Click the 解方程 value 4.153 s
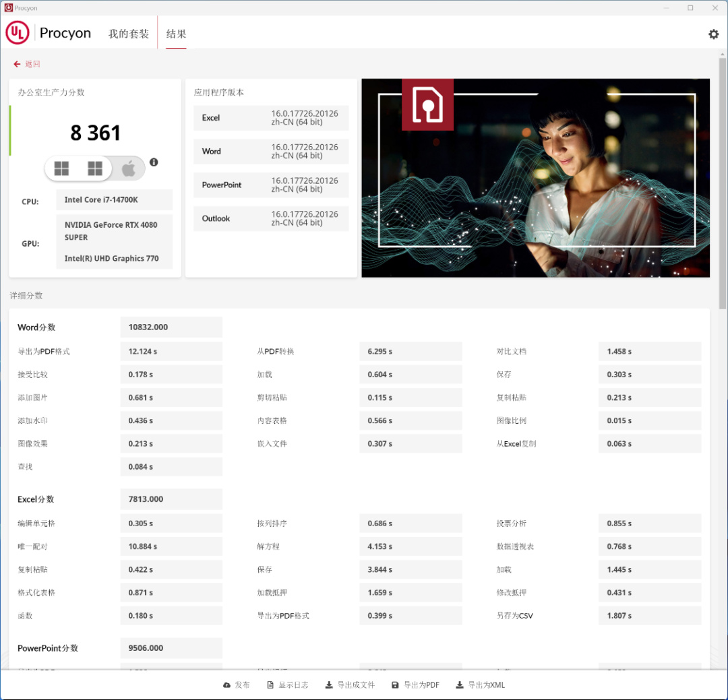 [x=411, y=546]
